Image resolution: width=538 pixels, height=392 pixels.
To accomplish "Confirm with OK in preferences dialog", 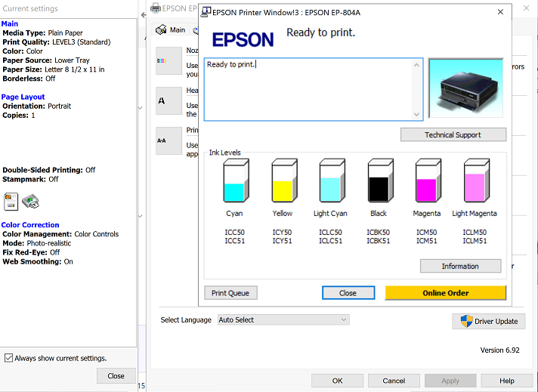I will coord(337,381).
